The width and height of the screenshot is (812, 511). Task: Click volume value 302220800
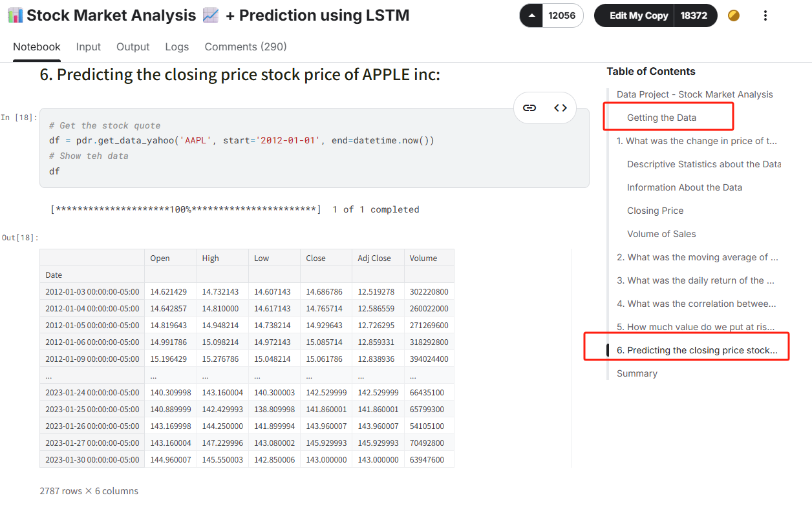tap(429, 291)
